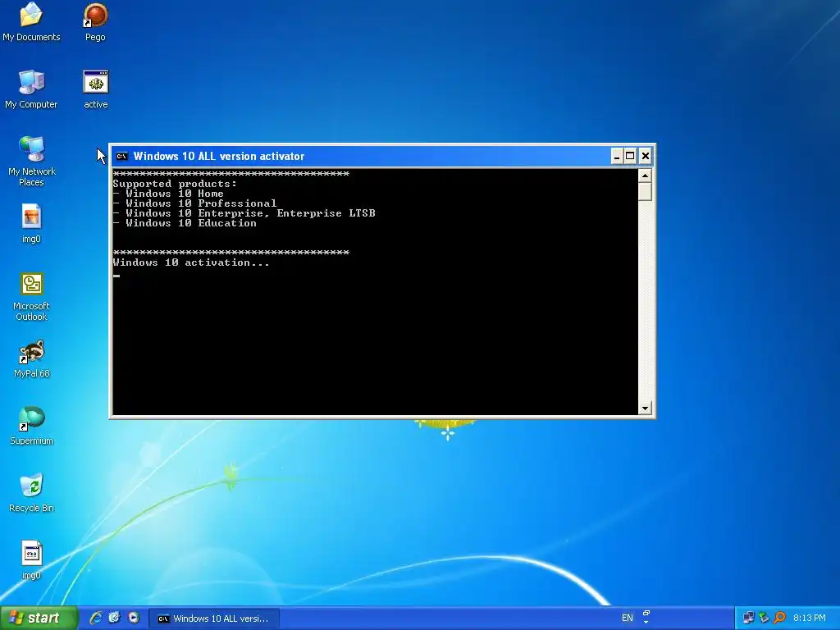
Task: Click the console scrollbar down arrow
Action: pos(645,409)
